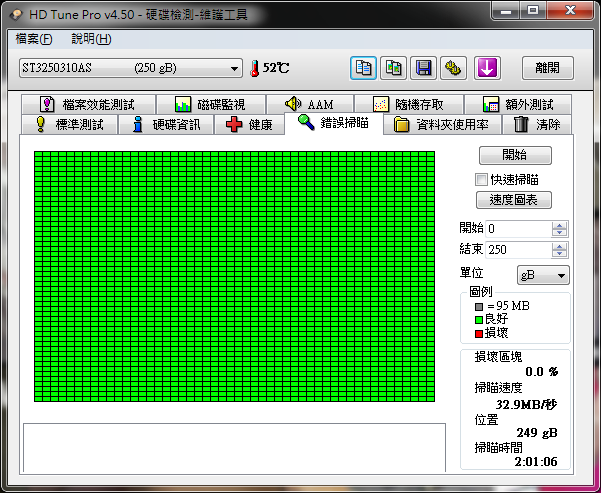Click the 速度圖表 speed chart button
This screenshot has height=493, width=601.
(514, 200)
